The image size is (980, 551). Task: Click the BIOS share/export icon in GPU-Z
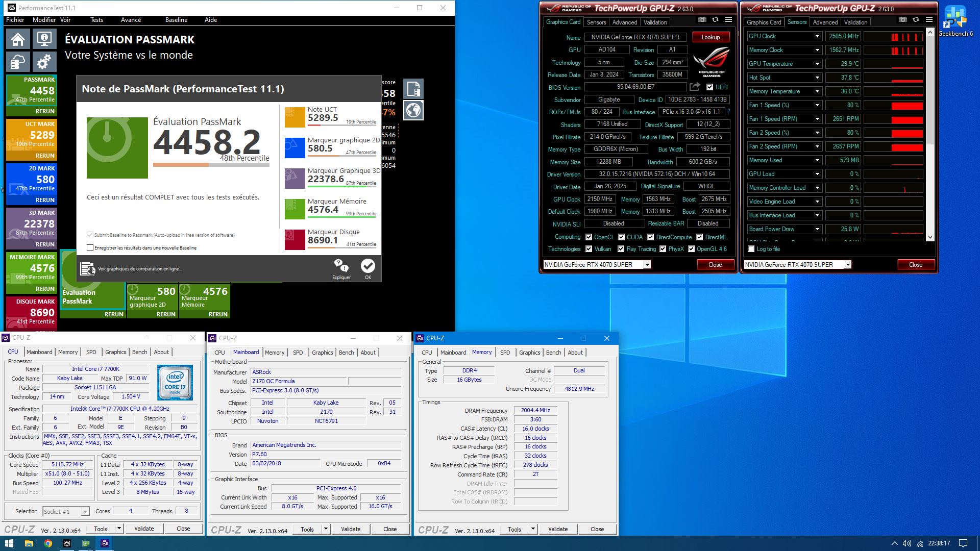695,87
